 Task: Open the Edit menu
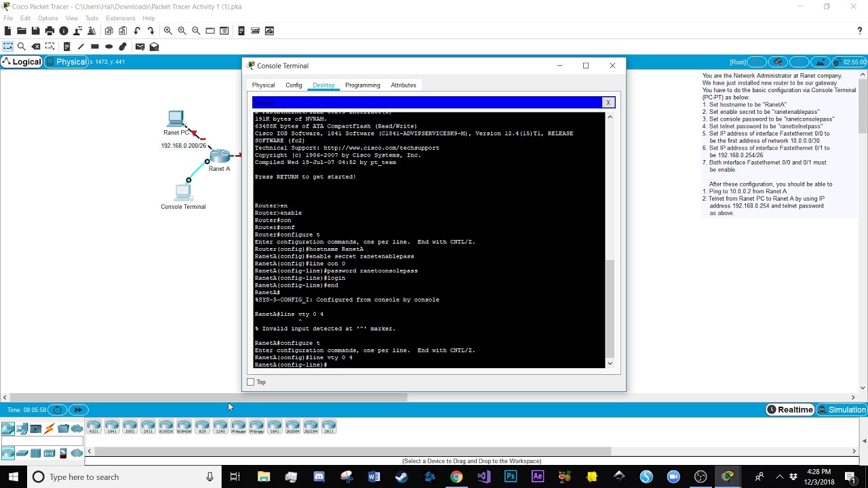click(26, 18)
